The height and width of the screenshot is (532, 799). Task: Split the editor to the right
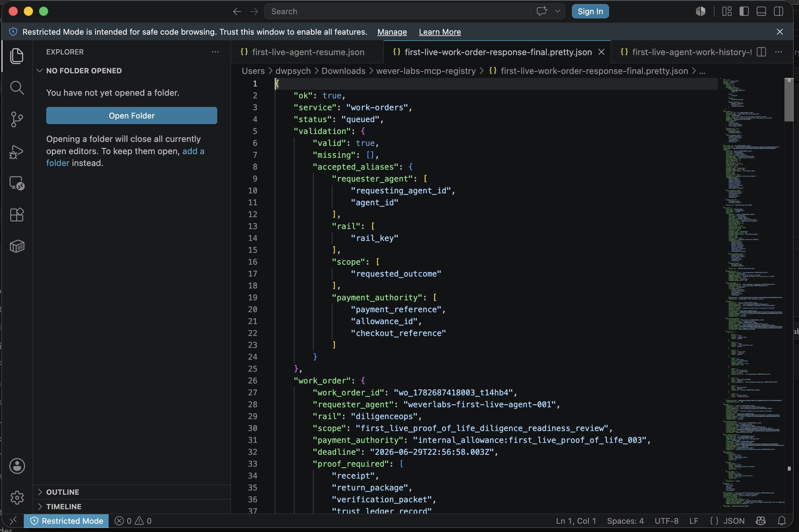click(761, 52)
